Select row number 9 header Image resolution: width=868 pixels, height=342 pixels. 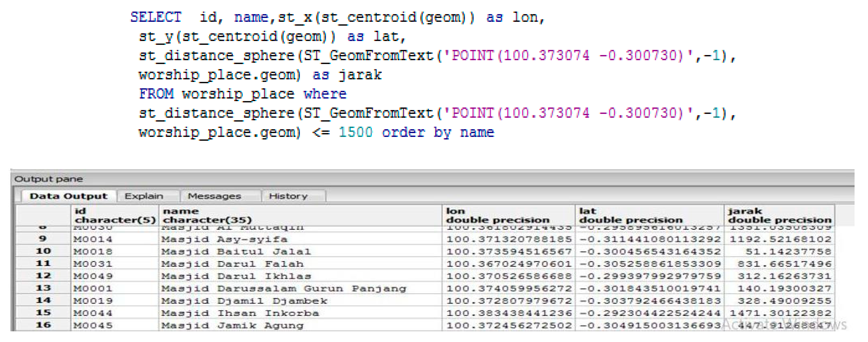(43, 239)
